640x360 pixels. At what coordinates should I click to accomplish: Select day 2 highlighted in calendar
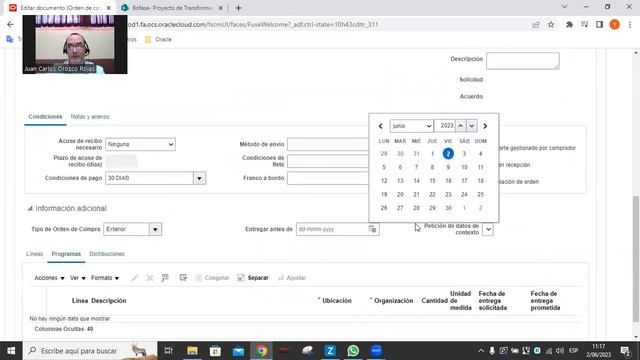click(x=448, y=153)
